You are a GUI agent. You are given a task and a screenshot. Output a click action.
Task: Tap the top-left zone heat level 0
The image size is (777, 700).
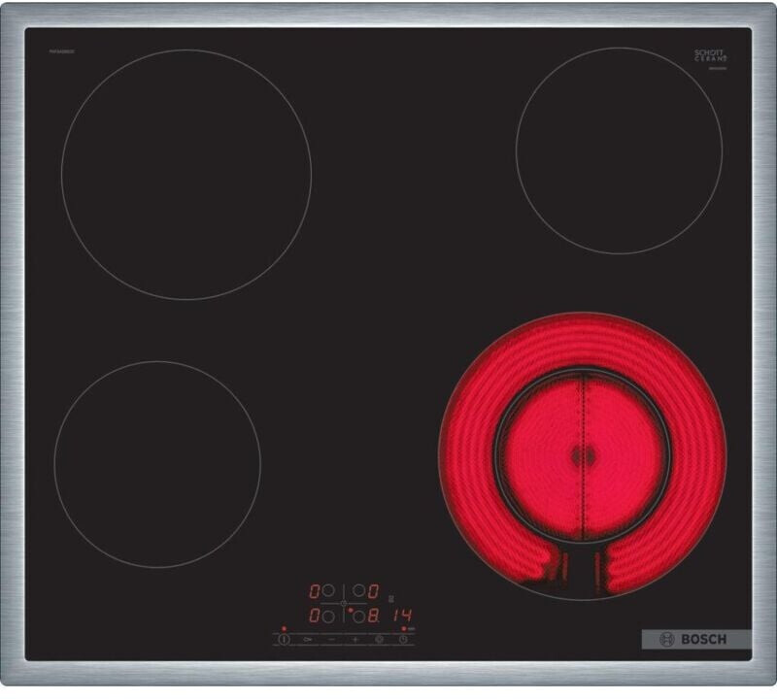click(x=316, y=590)
